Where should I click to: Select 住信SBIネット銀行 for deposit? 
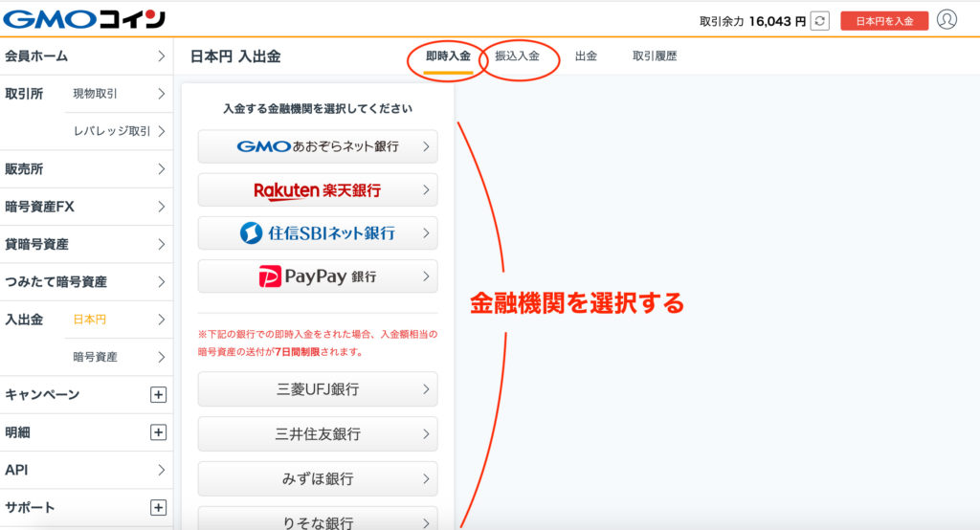pyautogui.click(x=318, y=233)
